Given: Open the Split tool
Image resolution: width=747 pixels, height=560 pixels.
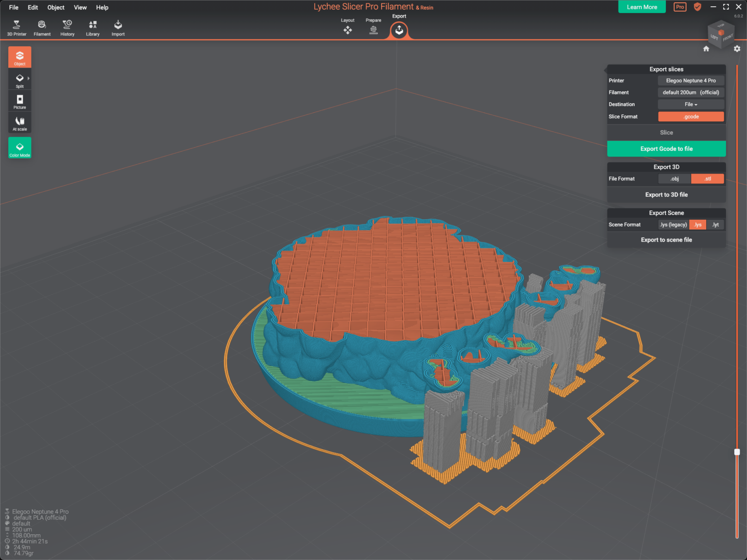Looking at the screenshot, I should (19, 79).
